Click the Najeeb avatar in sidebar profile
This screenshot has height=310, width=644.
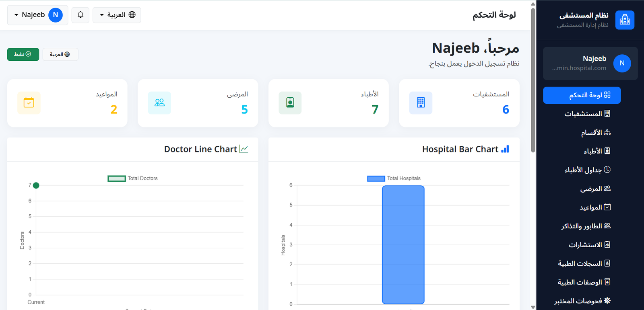pos(622,63)
